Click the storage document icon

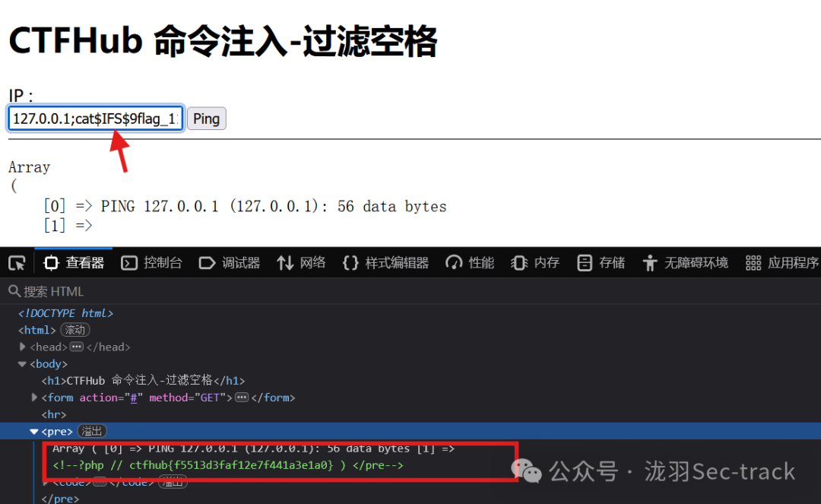pyautogui.click(x=585, y=263)
